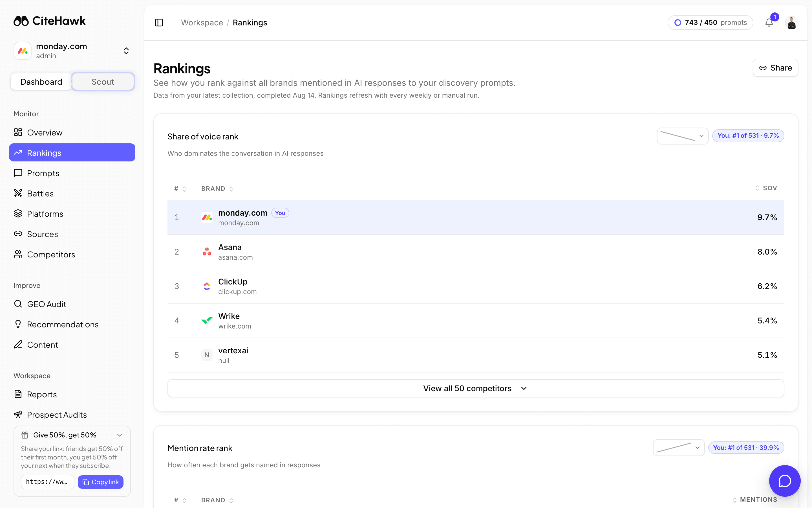This screenshot has width=812, height=508.
Task: Click the You: #1 of 531 · 39.9% badge
Action: tap(746, 448)
